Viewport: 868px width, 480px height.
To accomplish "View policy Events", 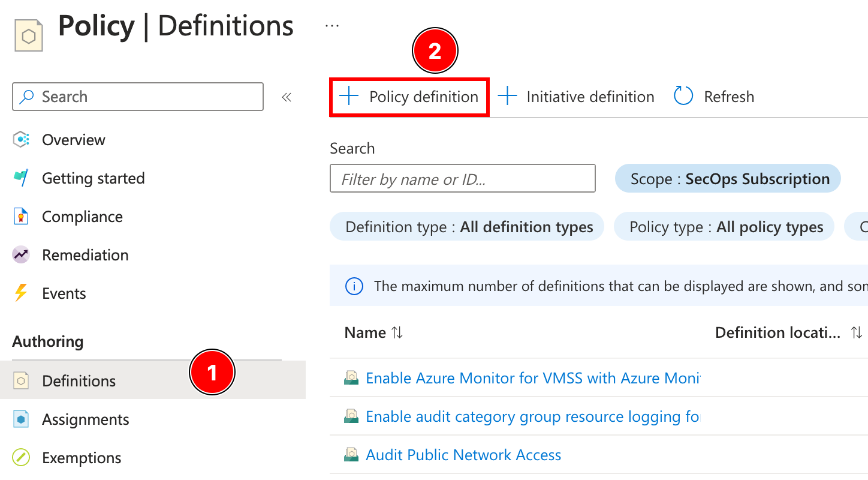I will 62,293.
